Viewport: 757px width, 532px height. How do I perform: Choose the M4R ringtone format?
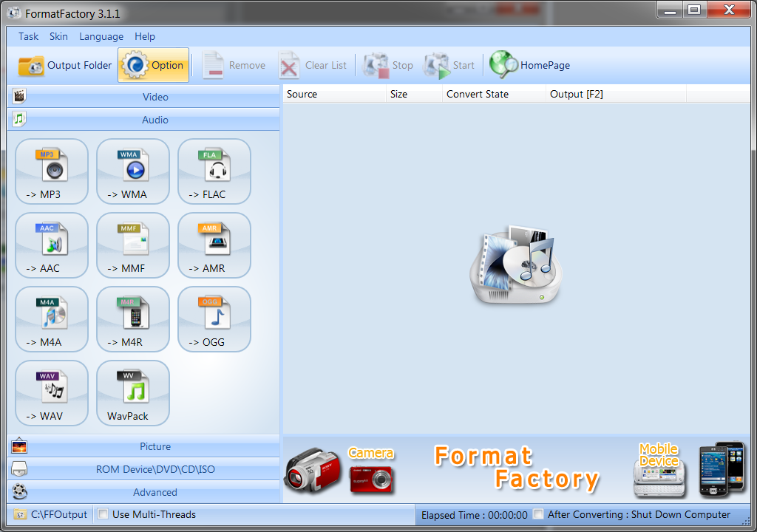[x=132, y=319]
